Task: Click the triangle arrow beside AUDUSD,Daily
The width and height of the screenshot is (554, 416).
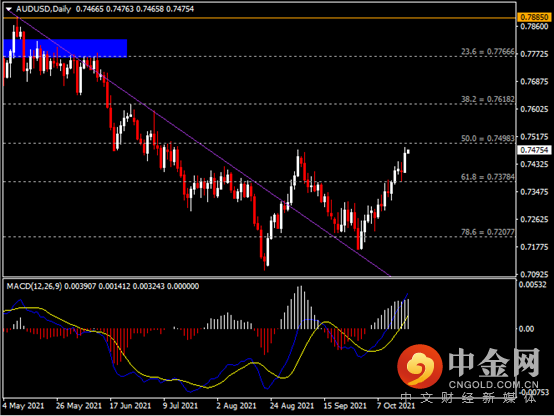Action: [x=9, y=9]
